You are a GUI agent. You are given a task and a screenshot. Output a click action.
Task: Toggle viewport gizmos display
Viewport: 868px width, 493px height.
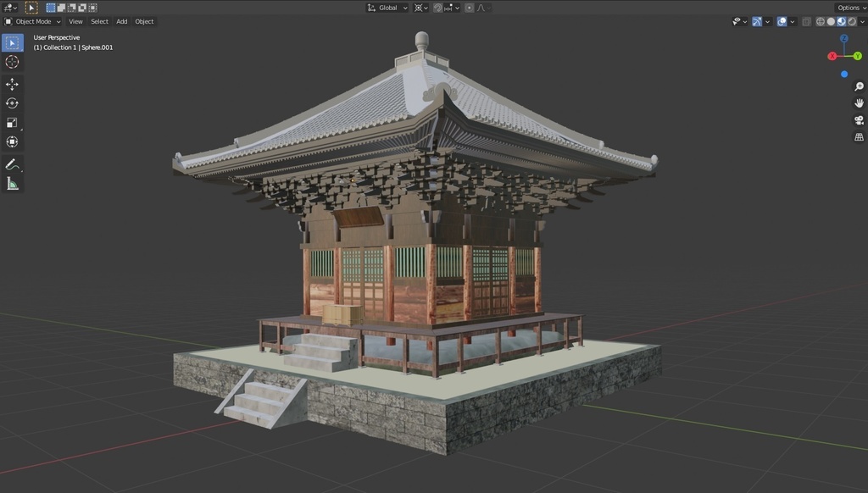click(x=757, y=21)
